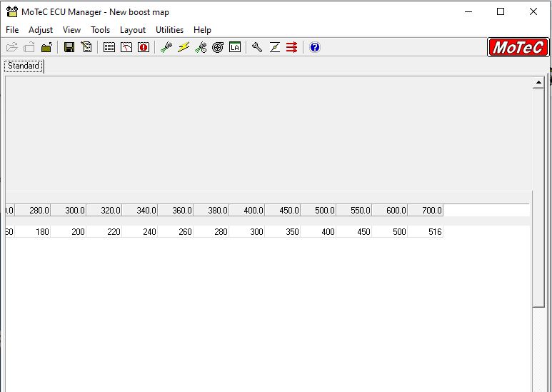Select the 380.0 axis header cell
This screenshot has width=552, height=392.
pos(211,211)
